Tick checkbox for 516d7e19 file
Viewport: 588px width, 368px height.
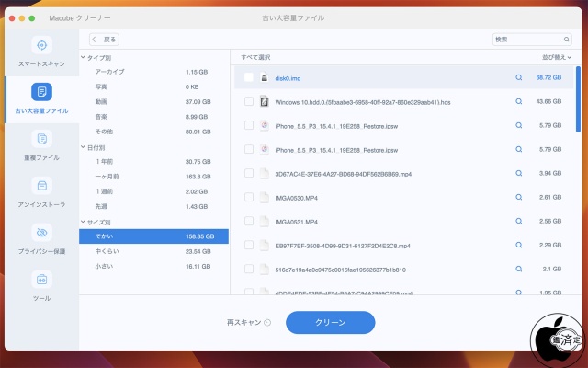249,269
